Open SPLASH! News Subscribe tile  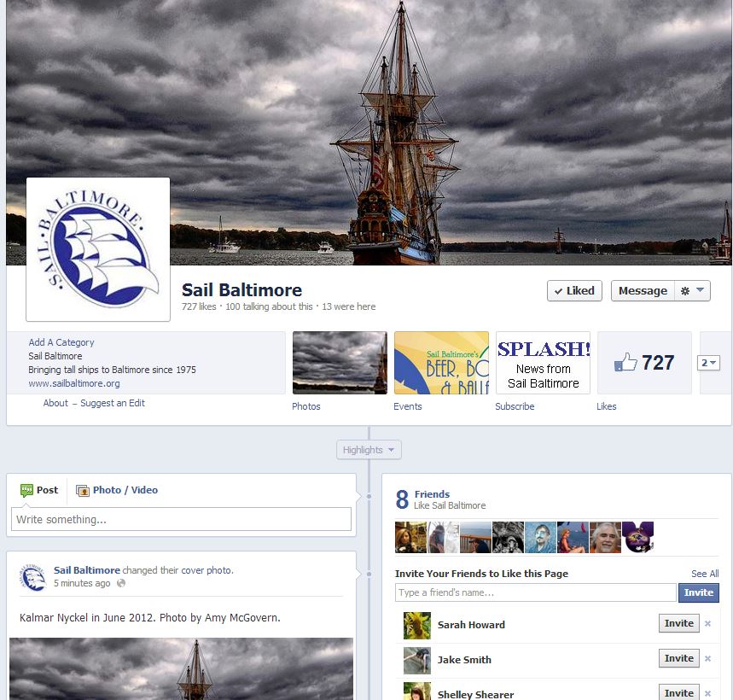pos(544,363)
